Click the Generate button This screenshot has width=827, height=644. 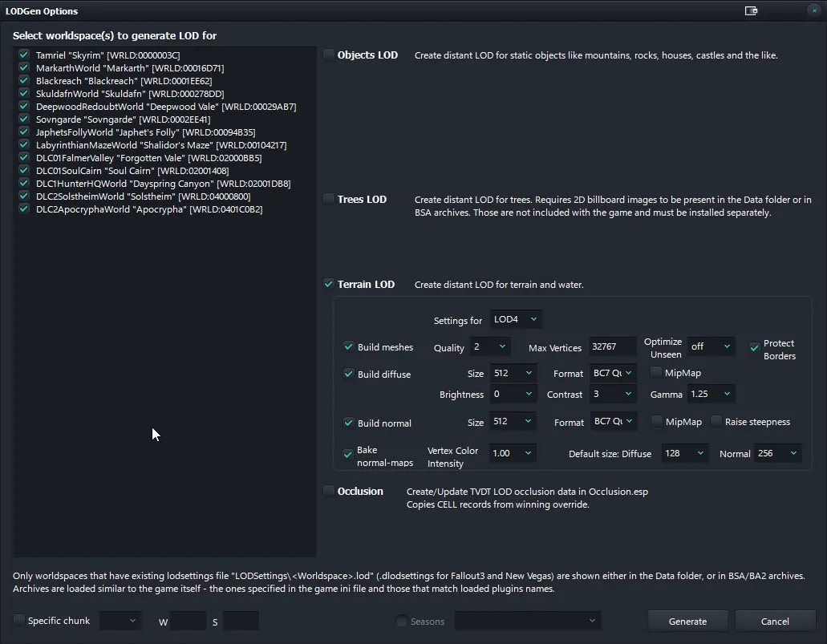687,622
